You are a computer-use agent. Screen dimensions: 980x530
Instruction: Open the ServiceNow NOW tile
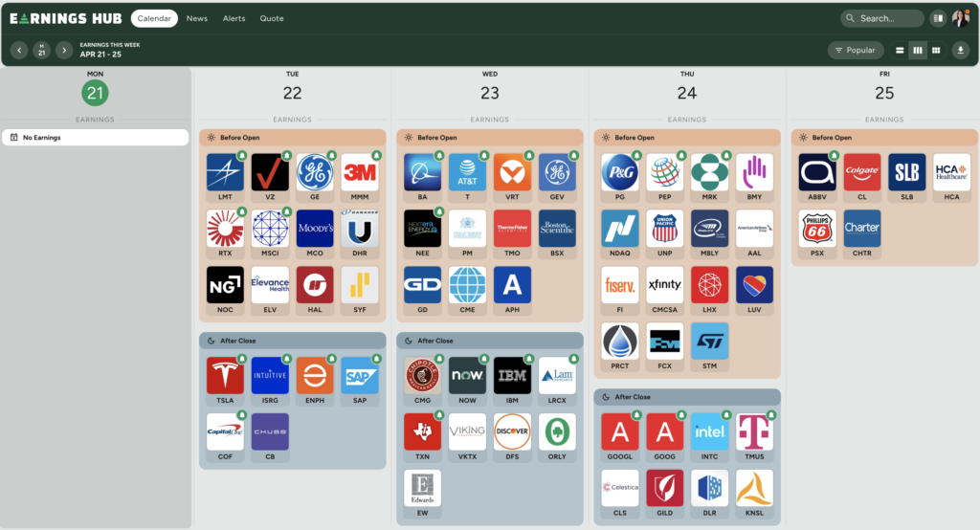467,382
